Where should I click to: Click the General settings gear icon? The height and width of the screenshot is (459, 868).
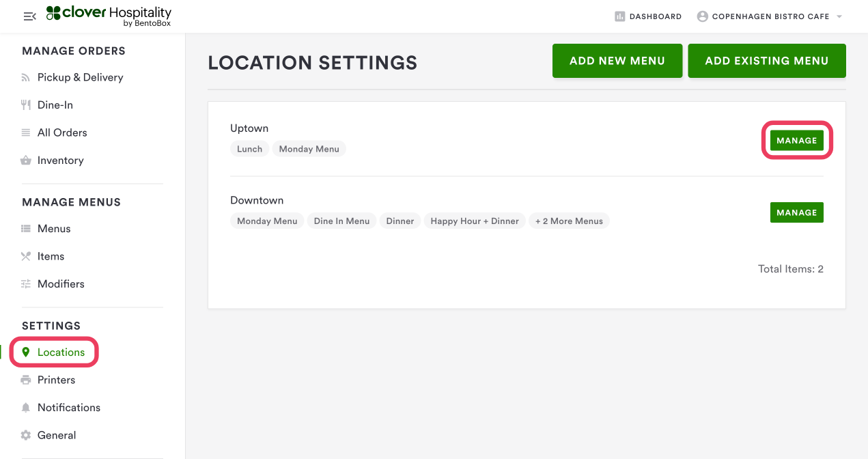(x=26, y=435)
